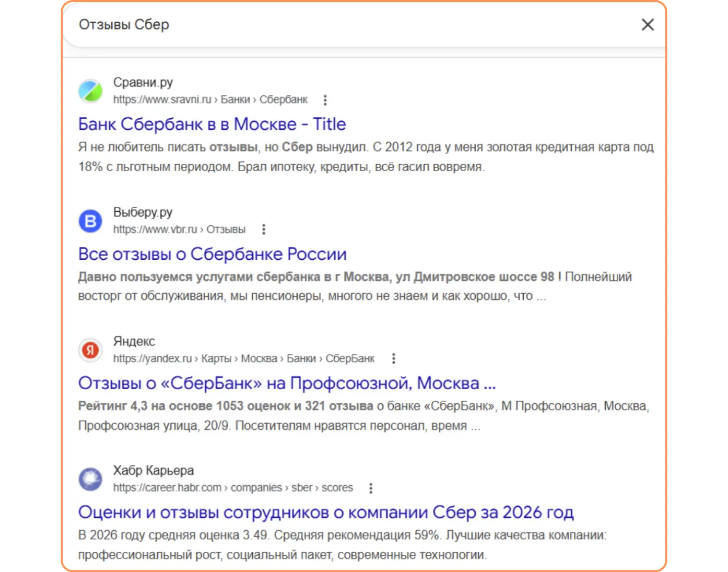Click the 'Яндекс' site name
Screen dimensions: 728x572
(134, 342)
